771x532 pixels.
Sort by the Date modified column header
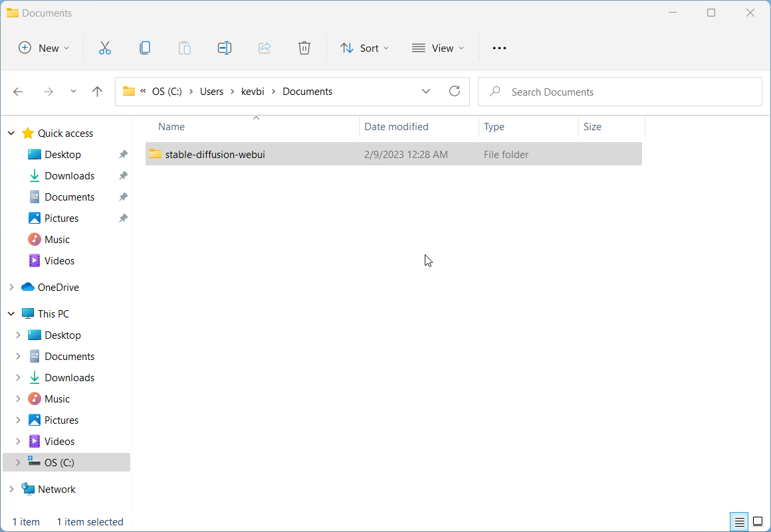coord(396,127)
